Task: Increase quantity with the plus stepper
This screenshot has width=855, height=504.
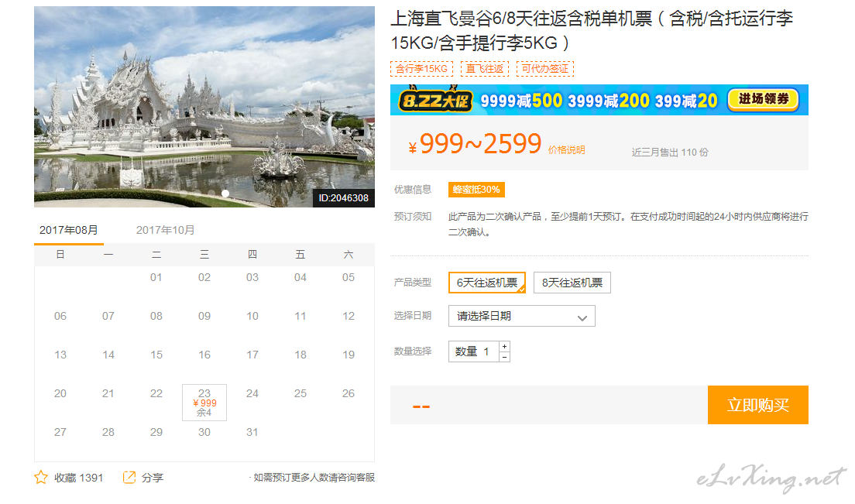Action: point(504,347)
